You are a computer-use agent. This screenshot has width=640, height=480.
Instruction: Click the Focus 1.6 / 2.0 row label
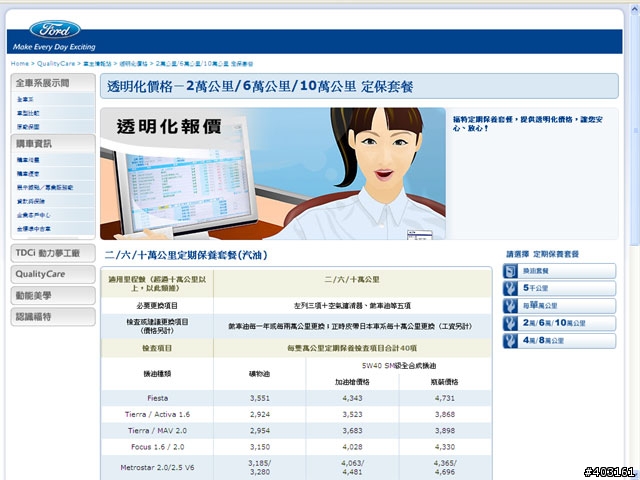(158, 447)
